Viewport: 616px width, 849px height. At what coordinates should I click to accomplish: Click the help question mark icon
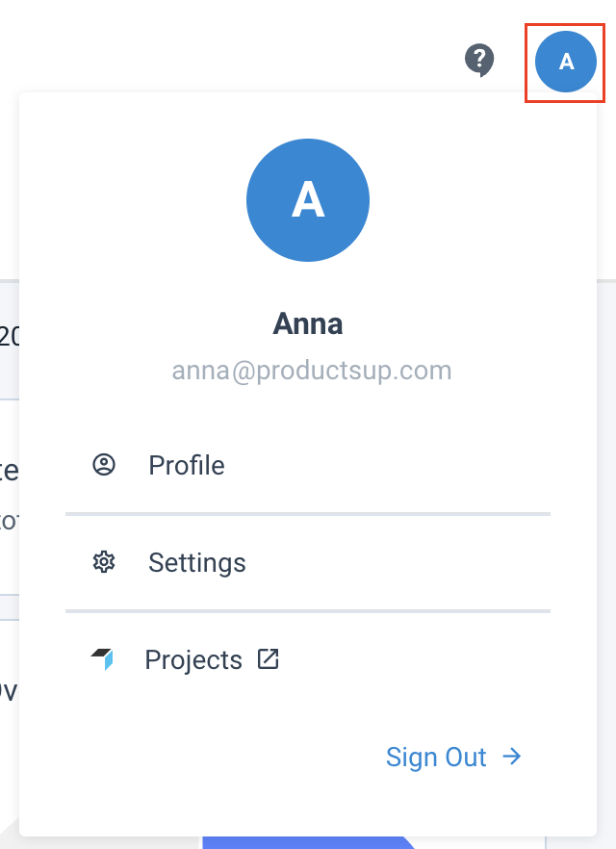click(x=478, y=61)
